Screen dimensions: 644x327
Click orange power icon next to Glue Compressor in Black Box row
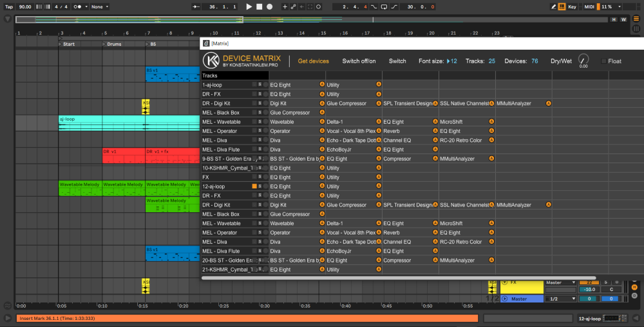coord(322,113)
